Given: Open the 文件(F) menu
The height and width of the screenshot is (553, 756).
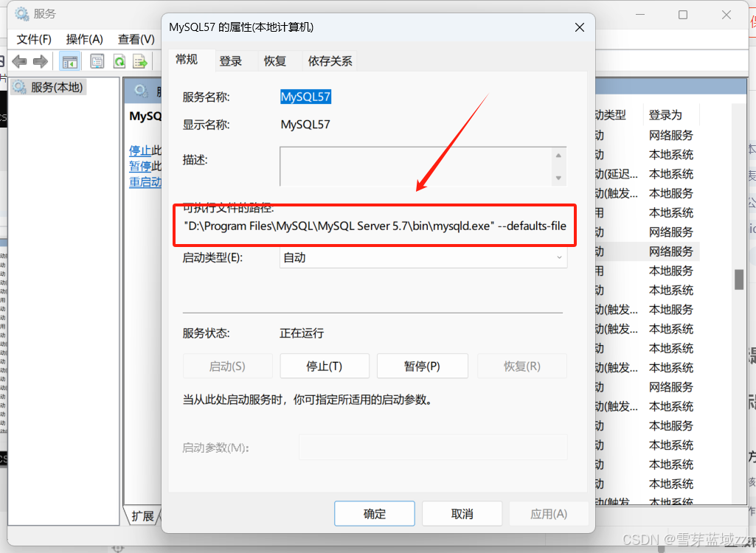Looking at the screenshot, I should [x=34, y=39].
